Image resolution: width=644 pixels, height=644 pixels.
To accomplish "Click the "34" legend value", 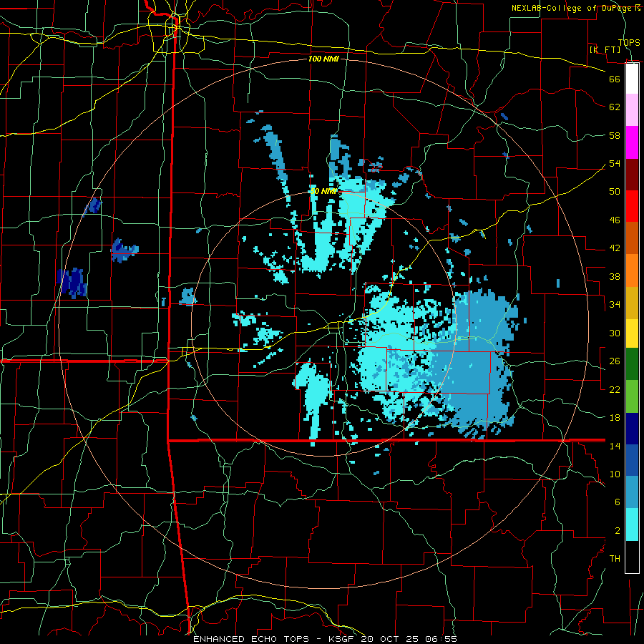I will (x=615, y=305).
